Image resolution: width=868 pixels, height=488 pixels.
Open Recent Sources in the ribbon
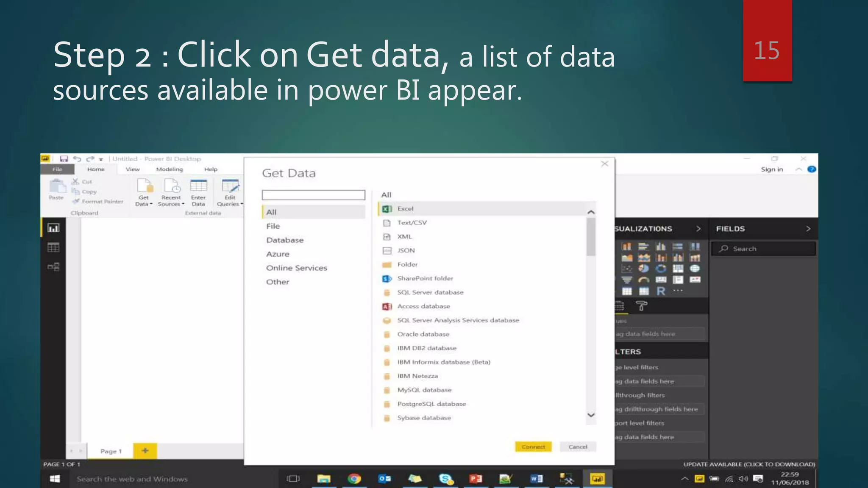pyautogui.click(x=171, y=192)
